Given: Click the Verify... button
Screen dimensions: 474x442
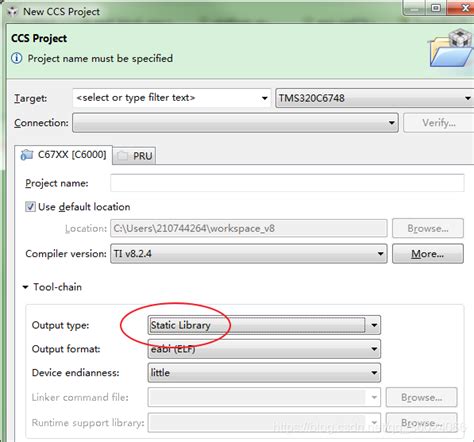Looking at the screenshot, I should pyautogui.click(x=438, y=123).
